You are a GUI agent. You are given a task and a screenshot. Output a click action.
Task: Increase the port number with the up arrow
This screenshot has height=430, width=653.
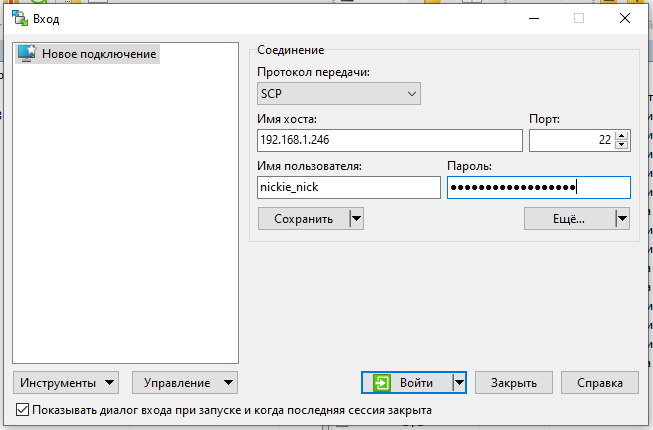[621, 136]
